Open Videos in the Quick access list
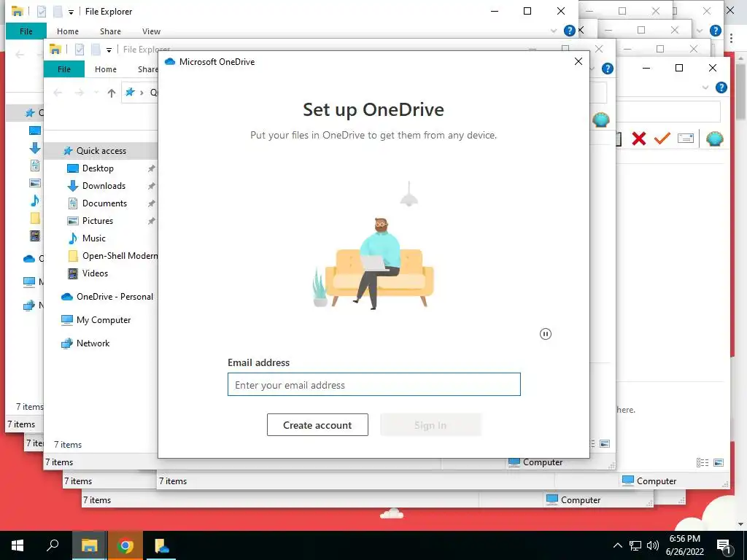This screenshot has height=560, width=747. (95, 273)
